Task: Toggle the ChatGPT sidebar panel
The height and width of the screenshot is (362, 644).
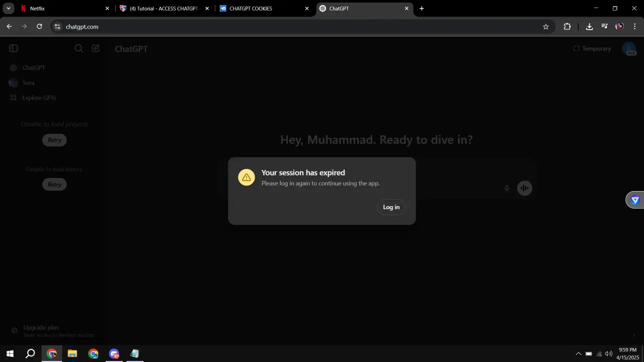Action: [14, 48]
